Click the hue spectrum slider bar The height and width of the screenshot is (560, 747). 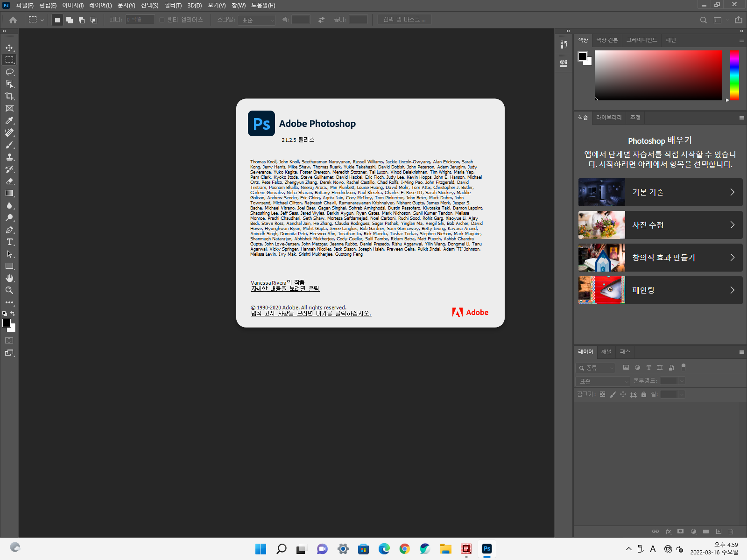pos(734,75)
